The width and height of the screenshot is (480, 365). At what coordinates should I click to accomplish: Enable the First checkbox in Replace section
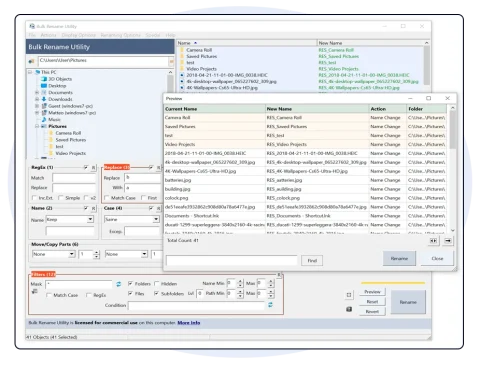pyautogui.click(x=143, y=198)
